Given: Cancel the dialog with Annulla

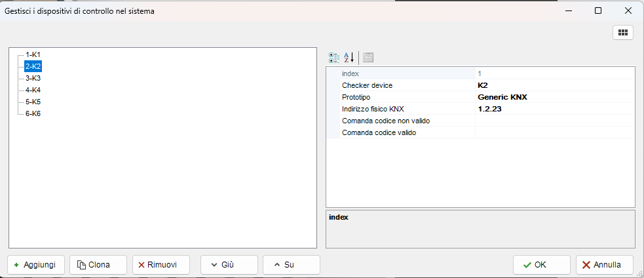Looking at the screenshot, I should (605, 265).
